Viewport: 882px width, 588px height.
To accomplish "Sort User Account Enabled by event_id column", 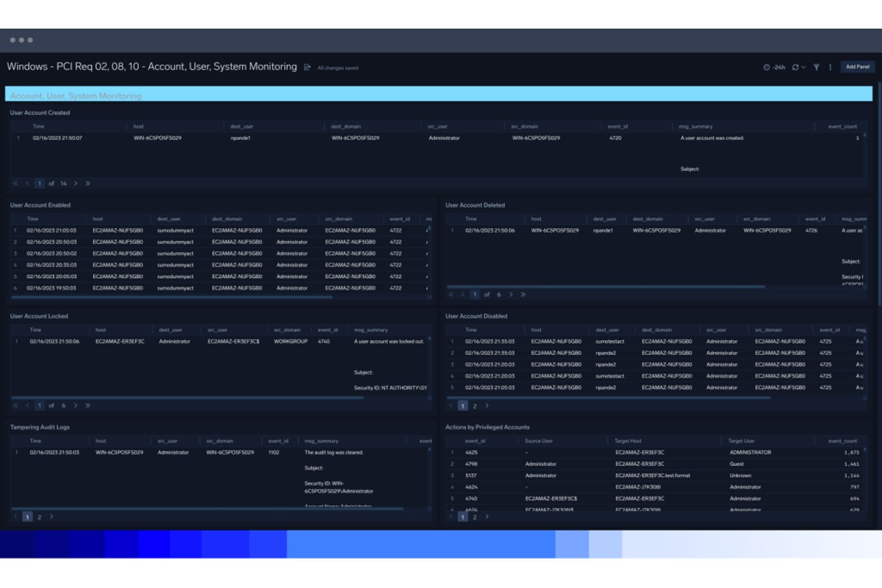I will pos(400,219).
